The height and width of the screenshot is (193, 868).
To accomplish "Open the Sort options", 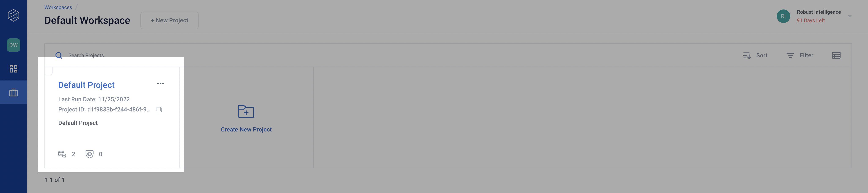I will pyautogui.click(x=755, y=55).
